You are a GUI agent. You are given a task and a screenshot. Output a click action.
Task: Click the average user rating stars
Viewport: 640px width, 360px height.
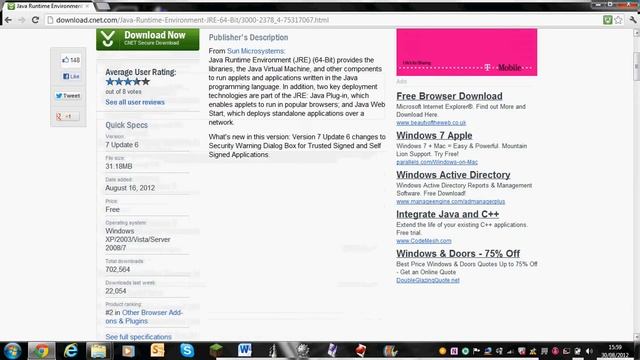128,82
